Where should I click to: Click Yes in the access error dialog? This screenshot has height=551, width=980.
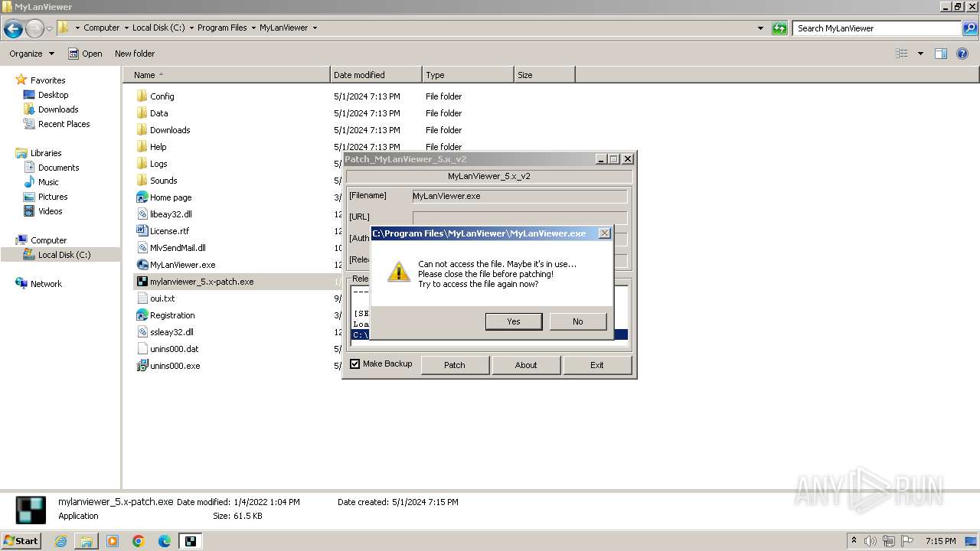point(514,321)
